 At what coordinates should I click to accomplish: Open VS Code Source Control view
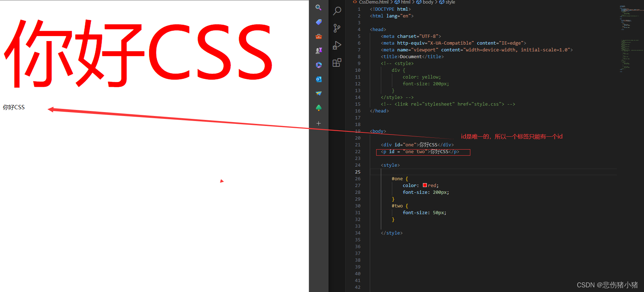[337, 28]
